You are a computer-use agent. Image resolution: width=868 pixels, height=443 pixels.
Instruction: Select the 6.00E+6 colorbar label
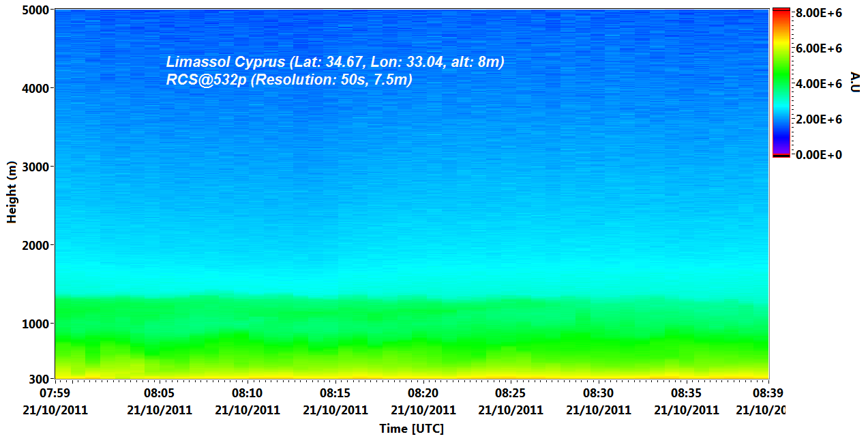tap(818, 48)
